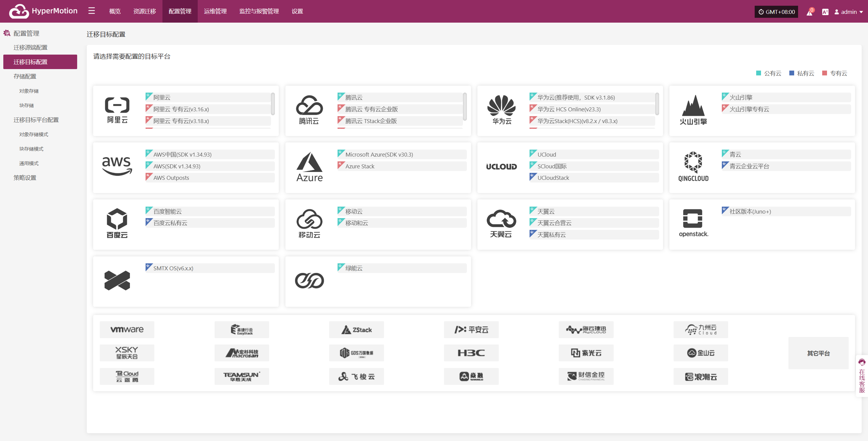Screen dimensions: 868x441
Task: Choose UCloudStack option
Action: click(594, 178)
